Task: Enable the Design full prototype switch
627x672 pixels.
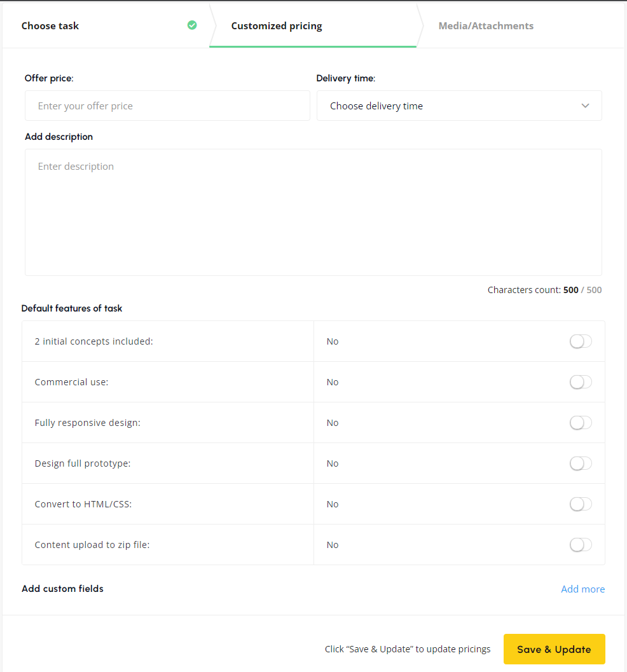Action: point(581,463)
